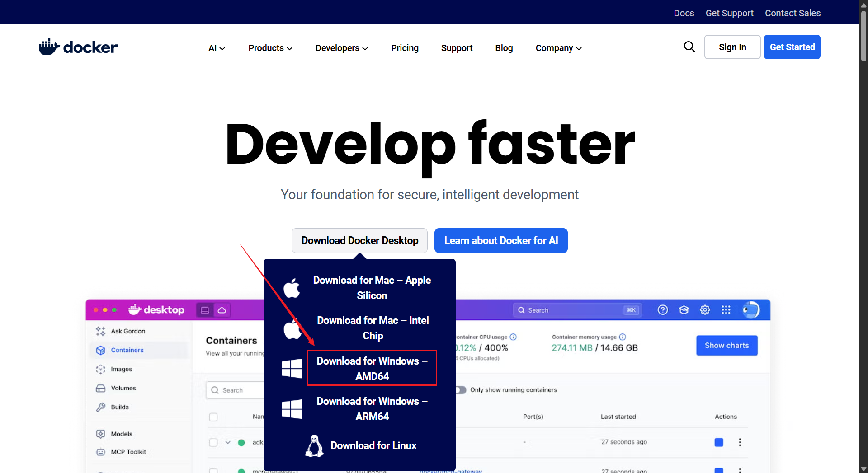
Task: Click the Docker whale logo
Action: click(x=78, y=47)
